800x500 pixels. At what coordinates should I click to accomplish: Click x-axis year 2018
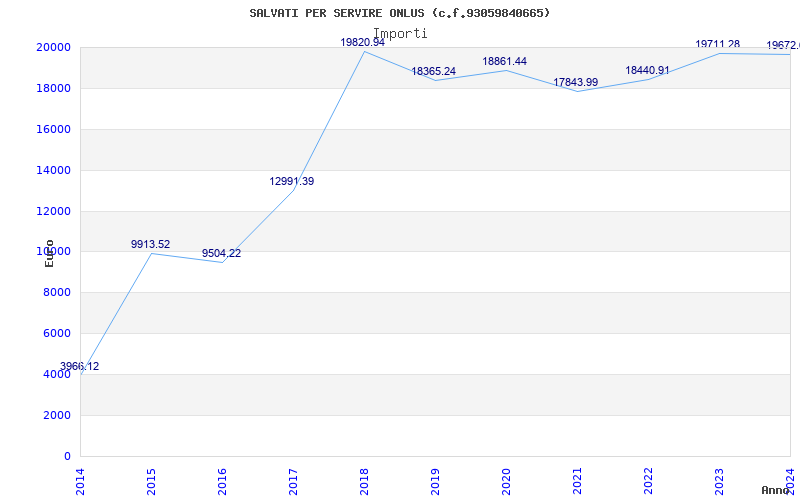pos(364,483)
